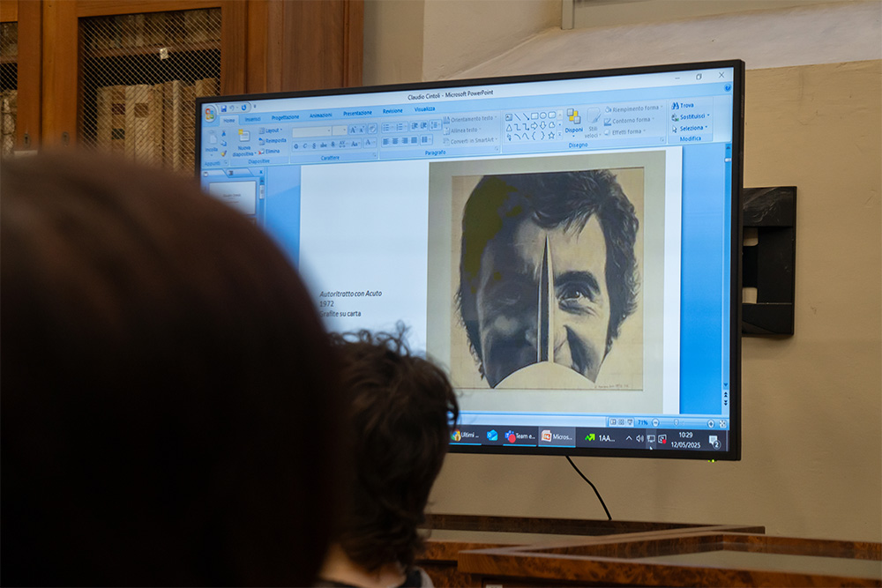The image size is (882, 588).
Task: Open the Stili veloci dropdown
Action: 593,123
